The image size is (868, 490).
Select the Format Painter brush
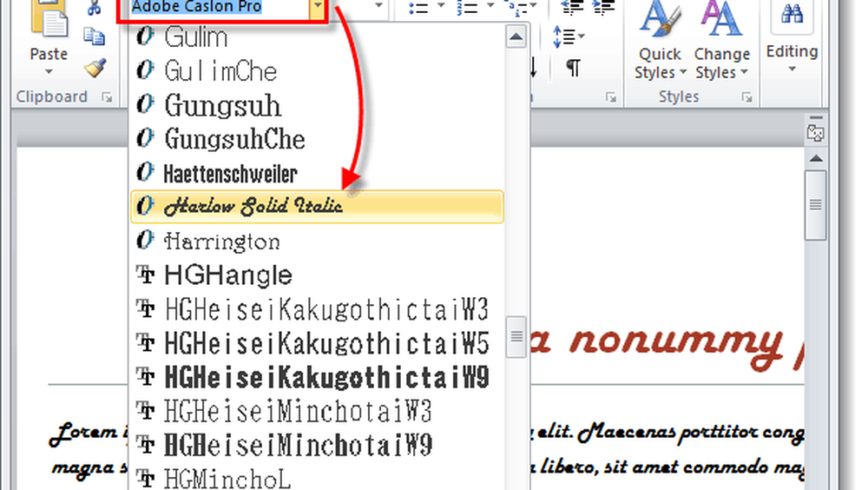point(95,67)
